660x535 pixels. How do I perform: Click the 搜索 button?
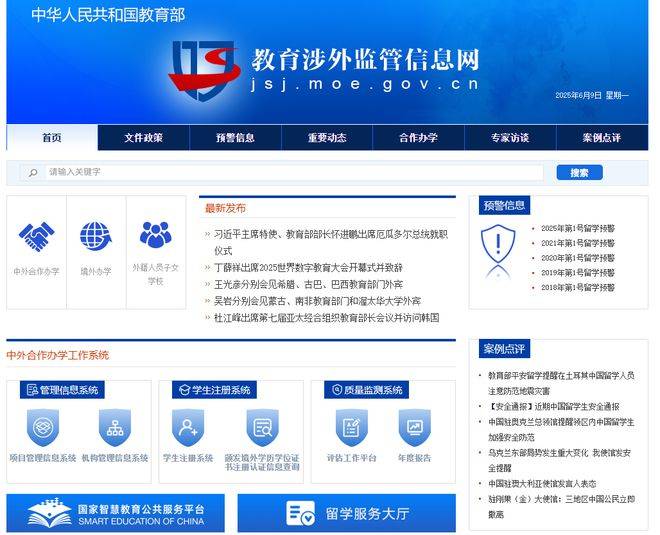click(x=580, y=173)
